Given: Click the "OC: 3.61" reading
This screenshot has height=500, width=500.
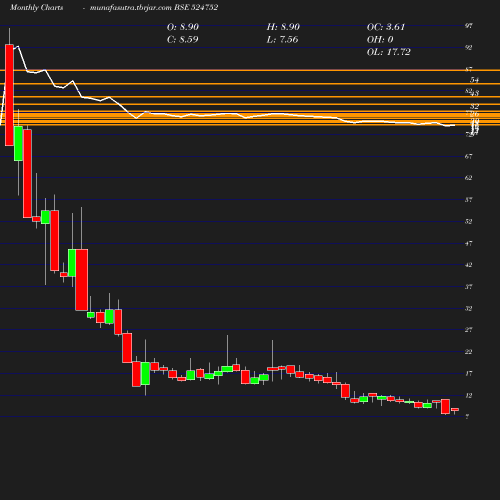Looking at the screenshot, I should [x=386, y=27].
